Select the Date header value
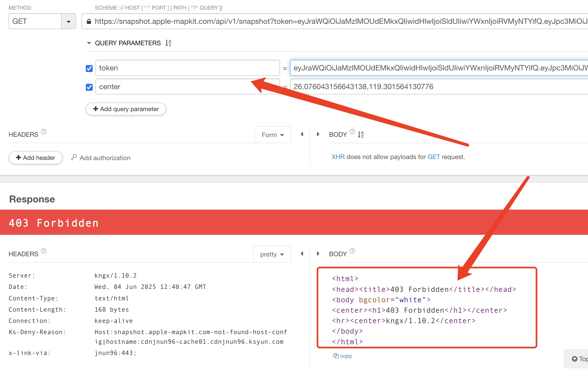Viewport: 588px width, 370px height. tap(150, 287)
